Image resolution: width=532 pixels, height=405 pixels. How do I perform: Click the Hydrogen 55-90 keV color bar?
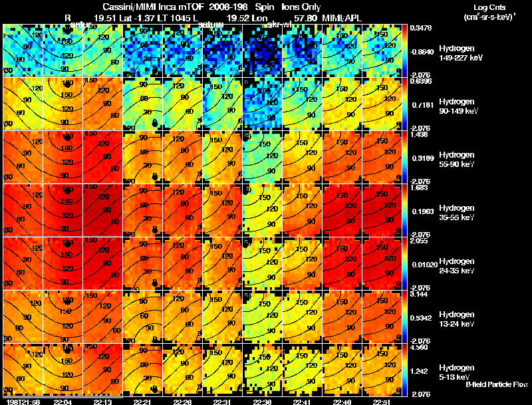tap(404, 158)
